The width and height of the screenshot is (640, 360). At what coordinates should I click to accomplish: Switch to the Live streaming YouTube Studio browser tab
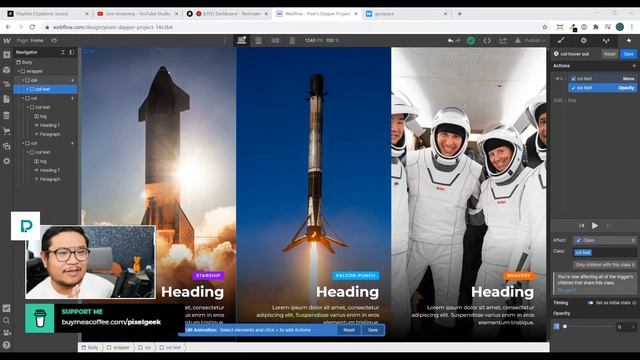pos(137,13)
